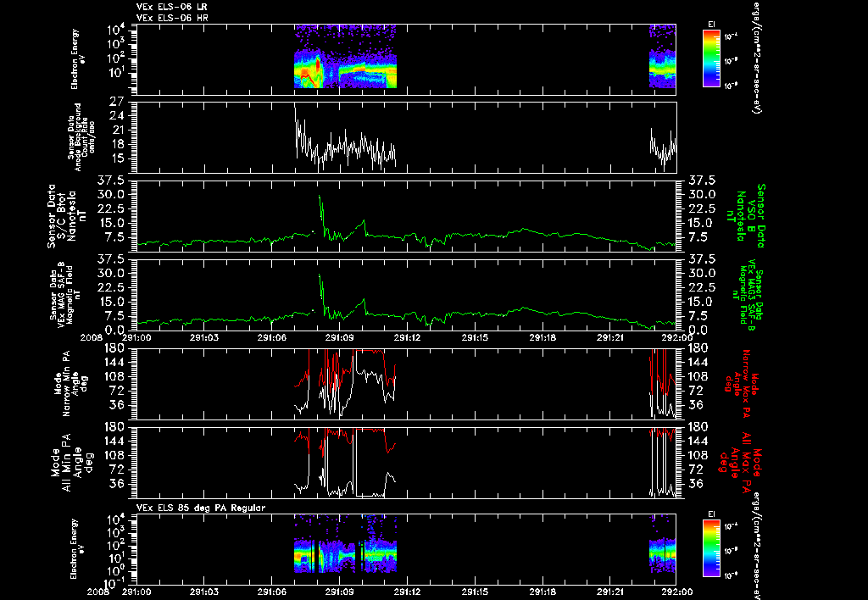Click the bottom electron energy color bar

(x=710, y=548)
